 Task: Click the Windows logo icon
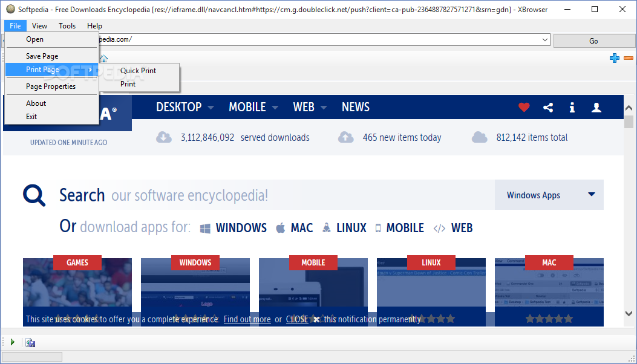pos(205,229)
